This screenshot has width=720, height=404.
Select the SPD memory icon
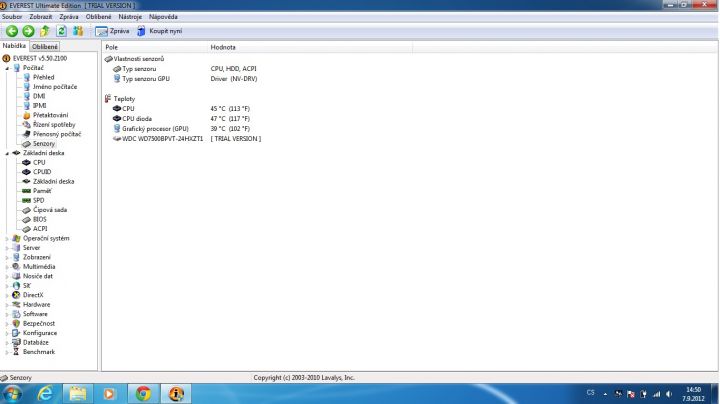[x=27, y=201]
